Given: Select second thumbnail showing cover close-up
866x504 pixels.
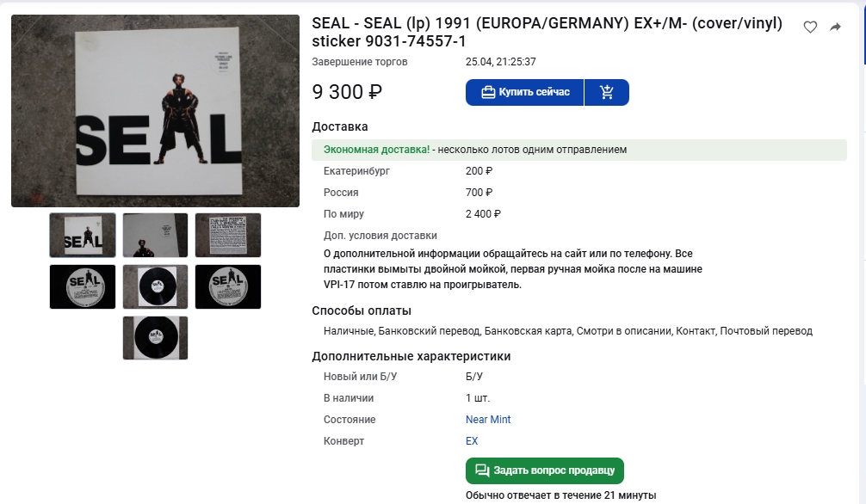Looking at the screenshot, I should (x=155, y=235).
